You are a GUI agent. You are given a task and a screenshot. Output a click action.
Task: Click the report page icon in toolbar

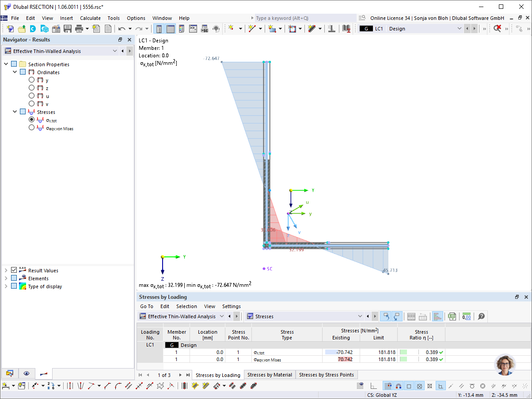pos(108,29)
